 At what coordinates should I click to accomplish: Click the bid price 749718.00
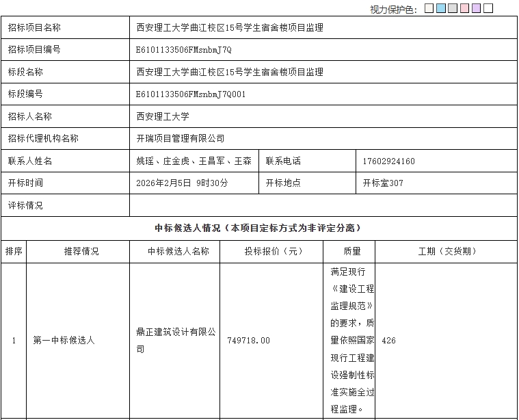pyautogui.click(x=248, y=341)
